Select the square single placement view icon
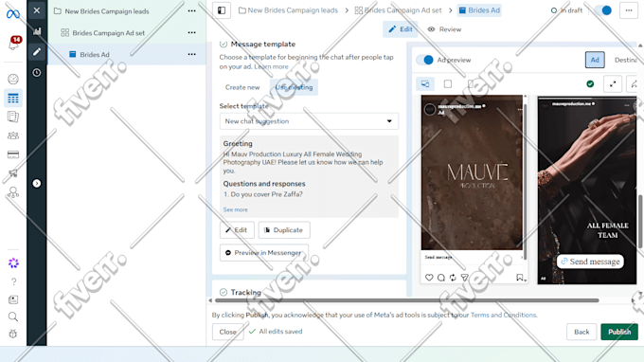The width and height of the screenshot is (644, 362). [x=448, y=83]
